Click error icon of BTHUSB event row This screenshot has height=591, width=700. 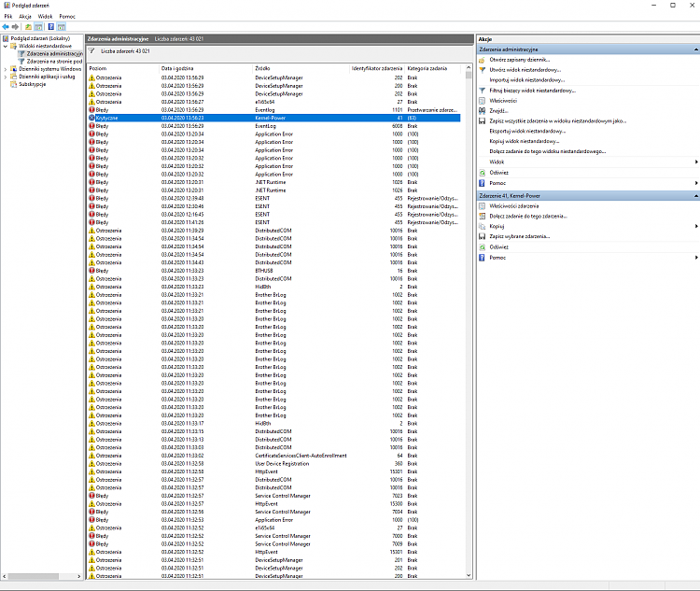click(x=92, y=271)
